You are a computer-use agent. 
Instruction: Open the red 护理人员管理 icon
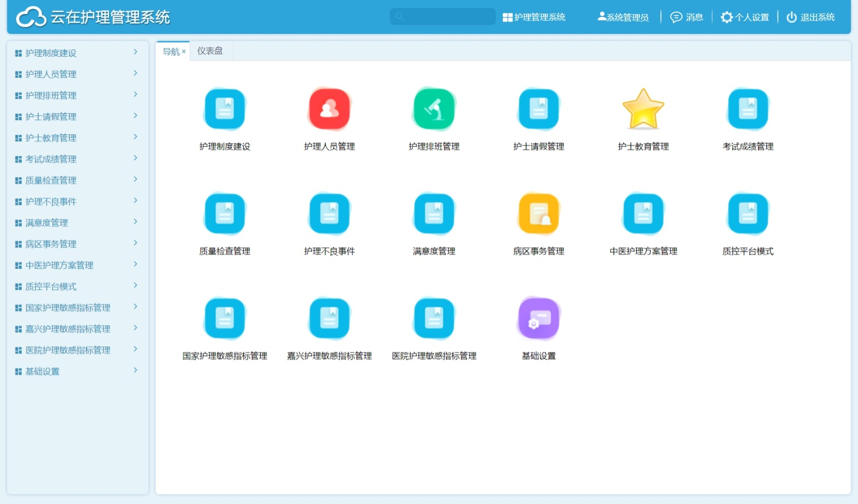329,109
